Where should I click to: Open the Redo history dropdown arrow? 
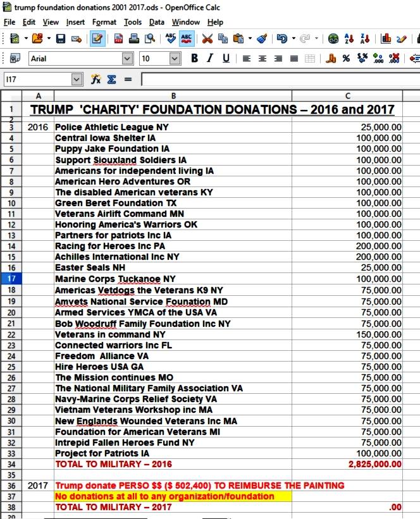pos(316,39)
